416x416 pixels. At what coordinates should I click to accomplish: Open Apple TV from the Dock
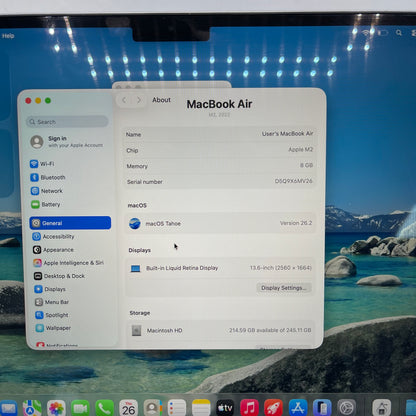click(225, 408)
